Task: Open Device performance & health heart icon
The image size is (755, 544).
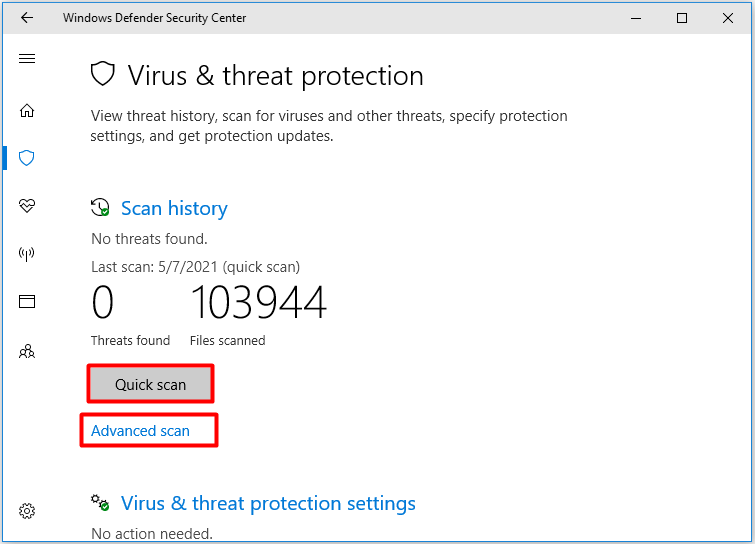Action: [x=27, y=206]
